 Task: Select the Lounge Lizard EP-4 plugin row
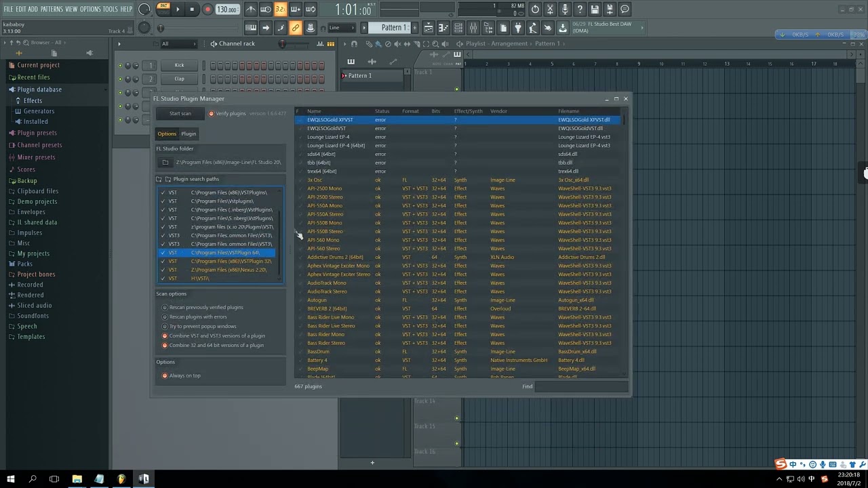pyautogui.click(x=458, y=137)
